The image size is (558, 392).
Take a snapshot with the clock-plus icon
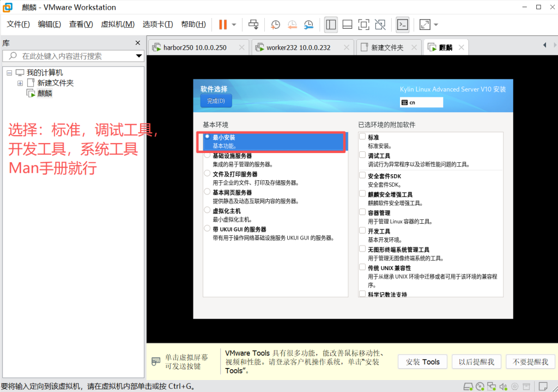tap(276, 24)
